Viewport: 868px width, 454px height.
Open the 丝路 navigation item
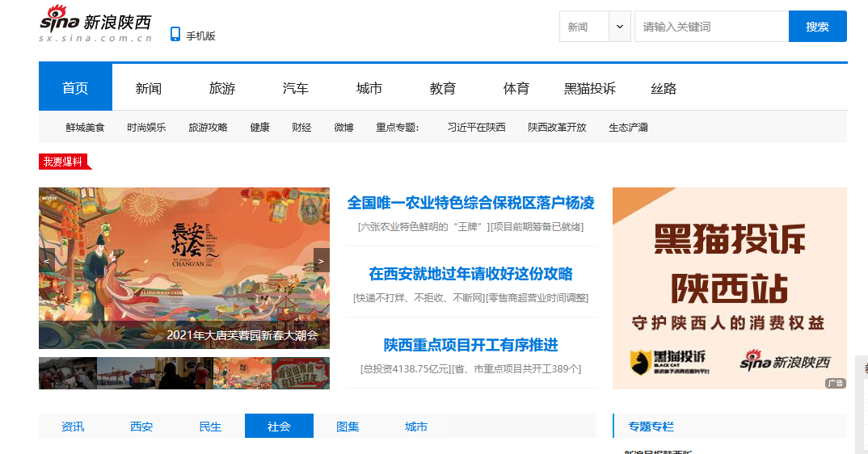point(664,88)
